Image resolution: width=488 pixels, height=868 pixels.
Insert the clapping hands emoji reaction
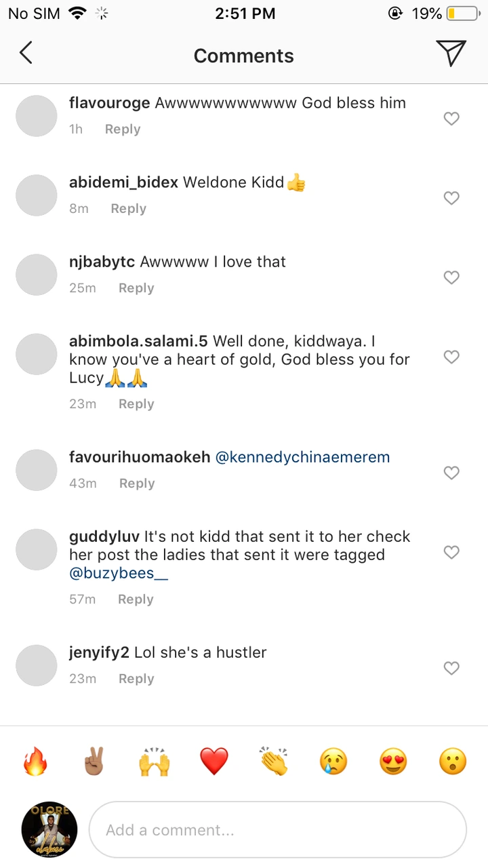point(274,762)
